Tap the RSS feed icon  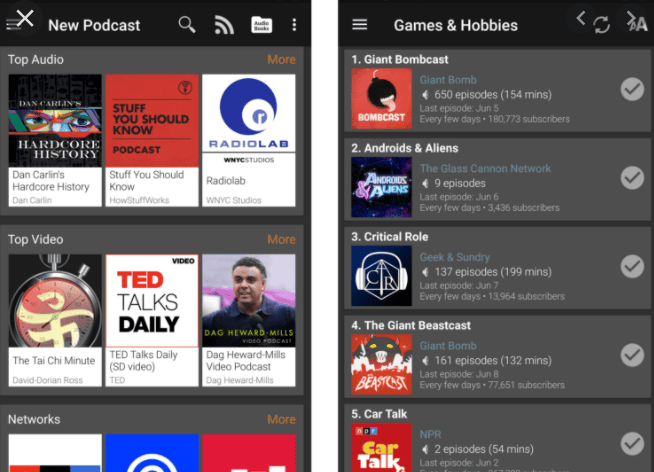pyautogui.click(x=224, y=25)
